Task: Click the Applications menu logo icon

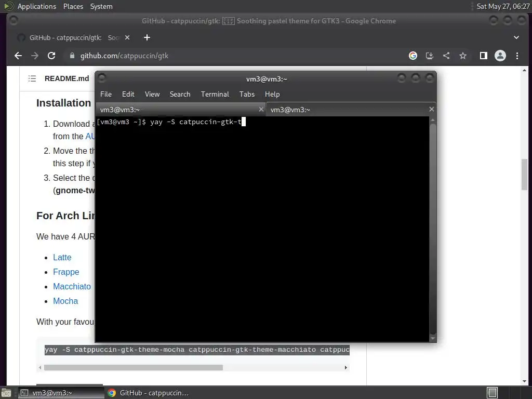Action: click(8, 6)
